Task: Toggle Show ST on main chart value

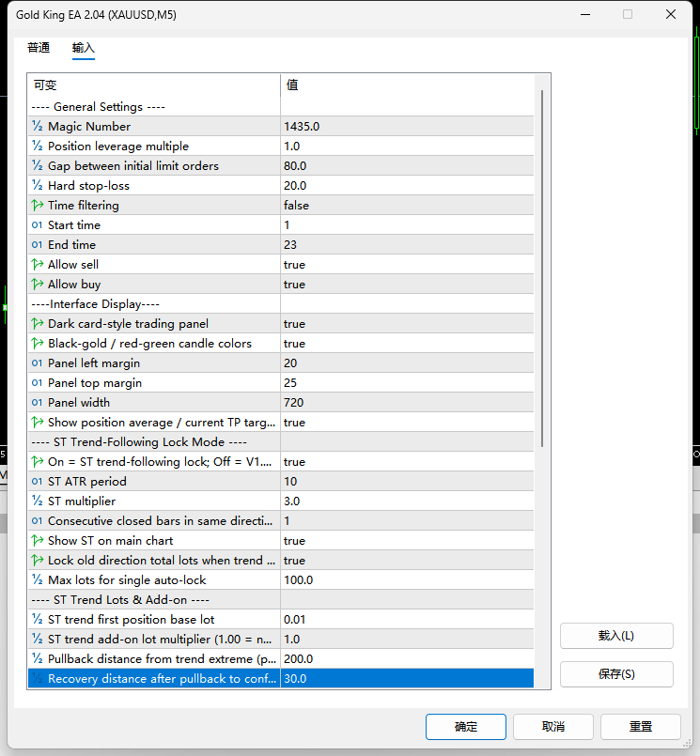Action: click(407, 541)
